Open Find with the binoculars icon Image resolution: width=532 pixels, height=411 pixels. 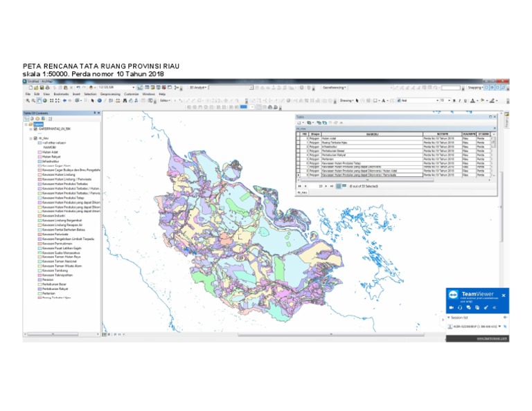pos(125,100)
